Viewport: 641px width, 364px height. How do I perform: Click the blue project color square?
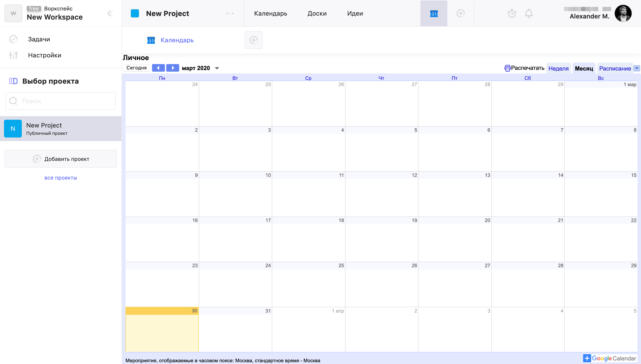click(x=135, y=13)
